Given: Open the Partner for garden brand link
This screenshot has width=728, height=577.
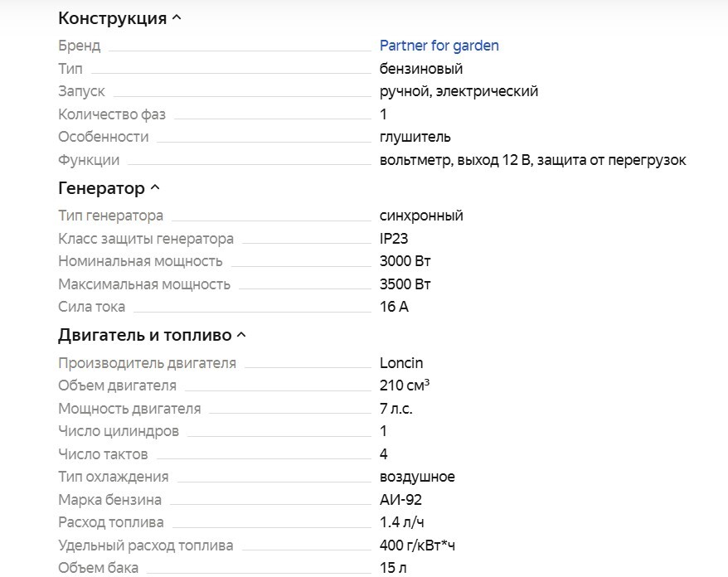Looking at the screenshot, I should [x=439, y=46].
